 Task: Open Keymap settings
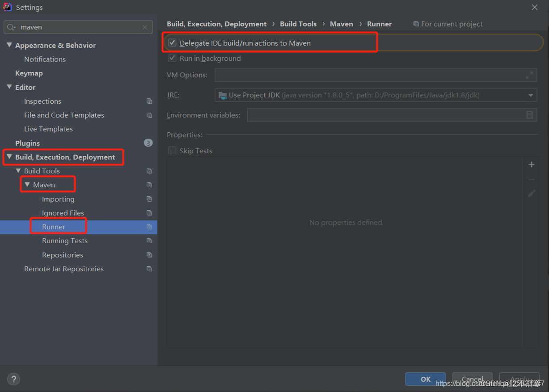tap(29, 73)
